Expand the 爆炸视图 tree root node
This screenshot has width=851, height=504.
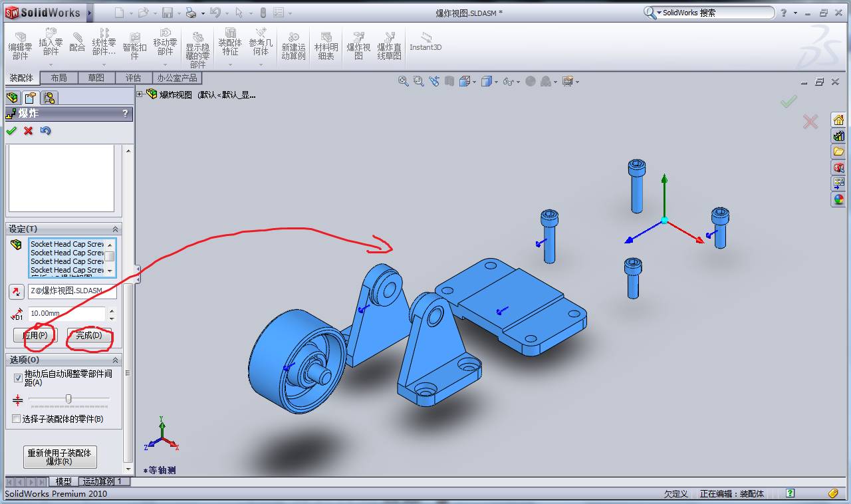[140, 94]
